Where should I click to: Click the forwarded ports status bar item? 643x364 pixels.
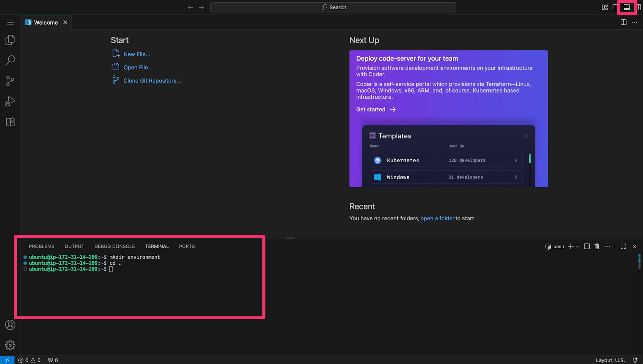click(x=53, y=360)
